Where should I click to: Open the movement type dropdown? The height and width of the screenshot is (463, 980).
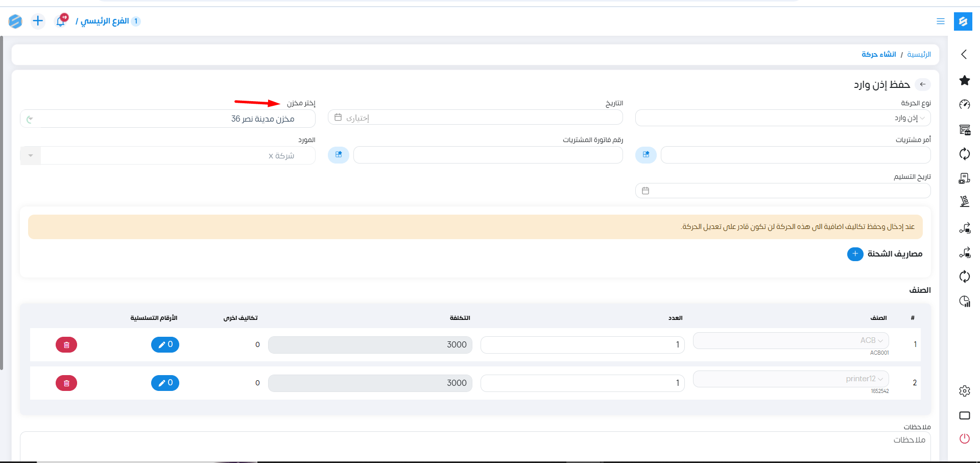(782, 118)
